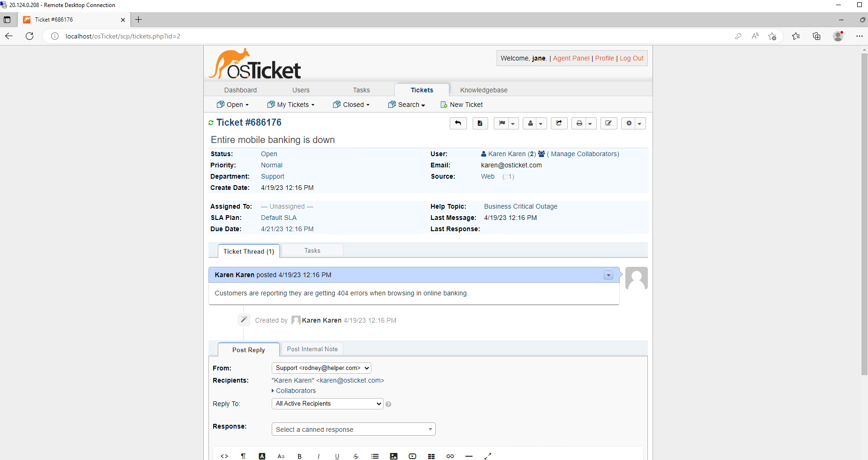Open font size Aa menu in editor
868x460 pixels.
(x=281, y=456)
